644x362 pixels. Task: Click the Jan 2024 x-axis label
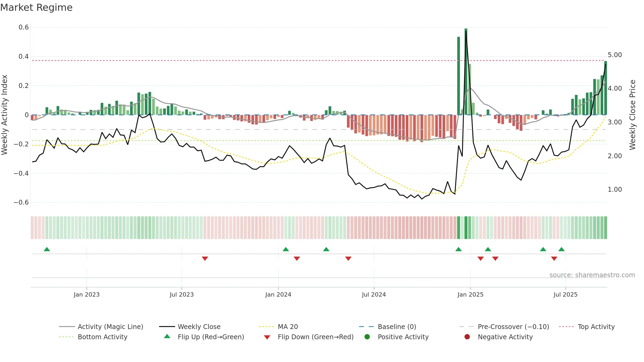click(278, 294)
